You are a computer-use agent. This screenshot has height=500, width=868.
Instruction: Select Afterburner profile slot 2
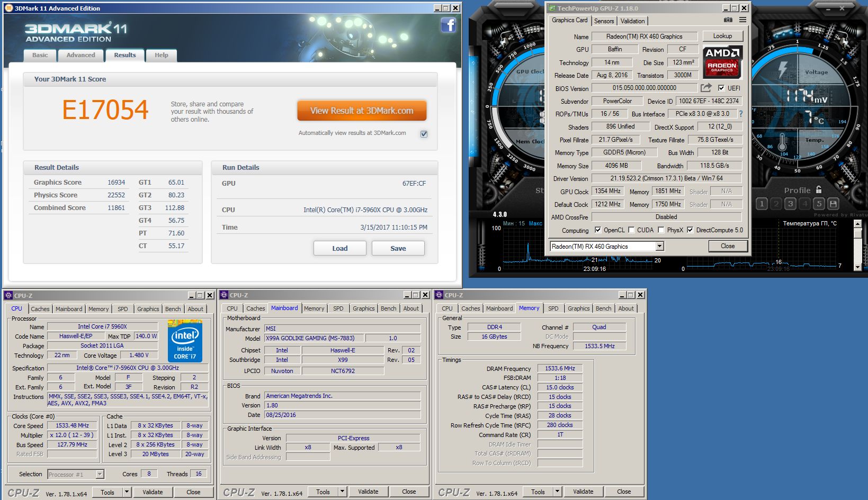(x=776, y=204)
